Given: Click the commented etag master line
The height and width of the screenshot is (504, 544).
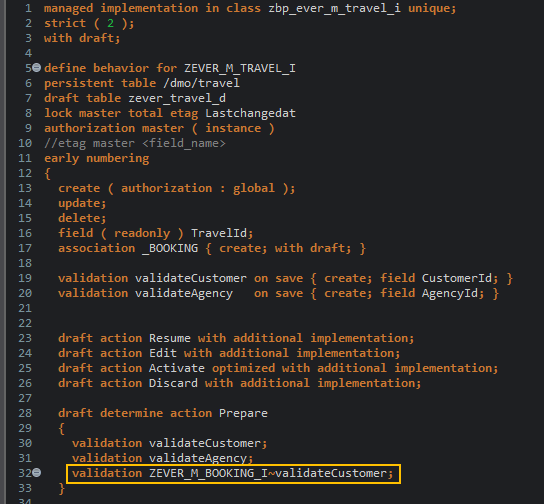Looking at the screenshot, I should click(x=135, y=143).
